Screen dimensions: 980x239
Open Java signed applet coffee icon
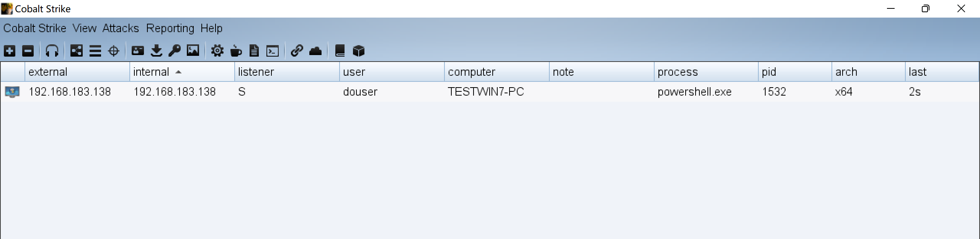coord(236,51)
